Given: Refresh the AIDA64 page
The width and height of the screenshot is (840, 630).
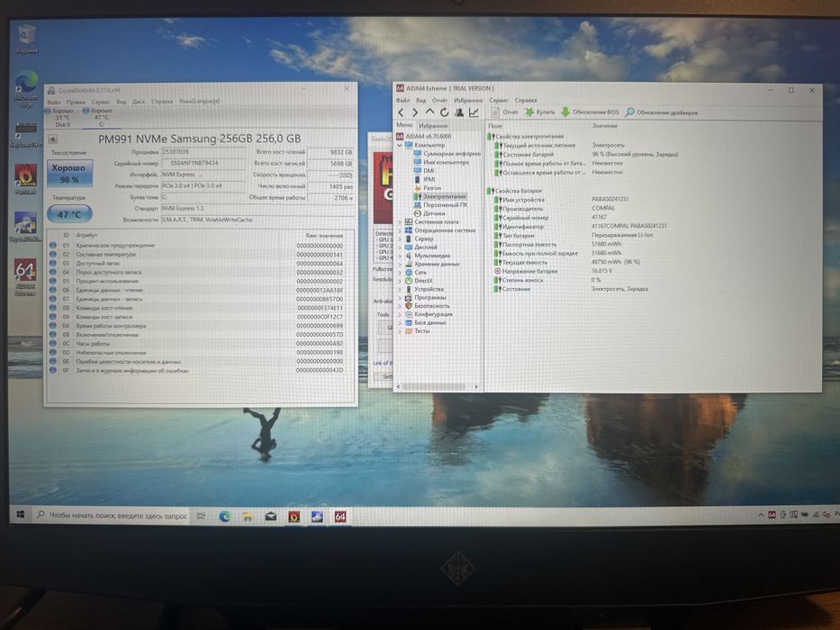Looking at the screenshot, I should 444,112.
